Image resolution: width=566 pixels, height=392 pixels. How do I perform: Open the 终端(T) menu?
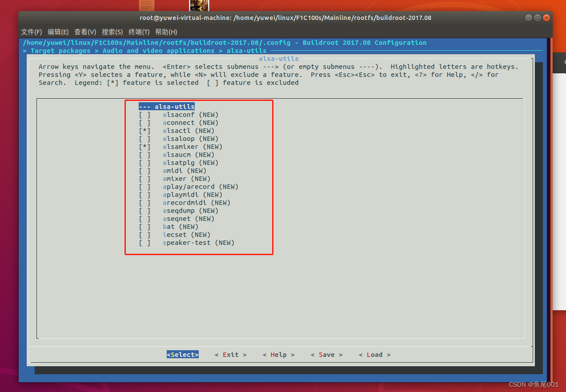pos(139,32)
